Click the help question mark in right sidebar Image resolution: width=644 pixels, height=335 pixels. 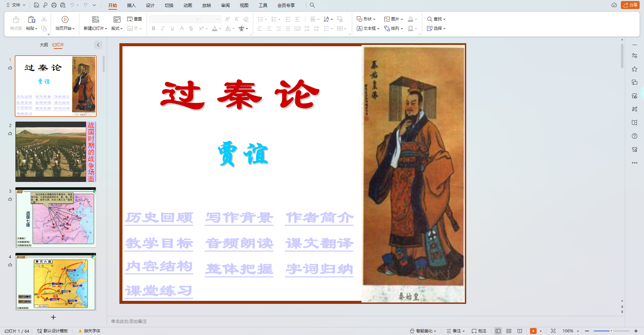tap(635, 136)
